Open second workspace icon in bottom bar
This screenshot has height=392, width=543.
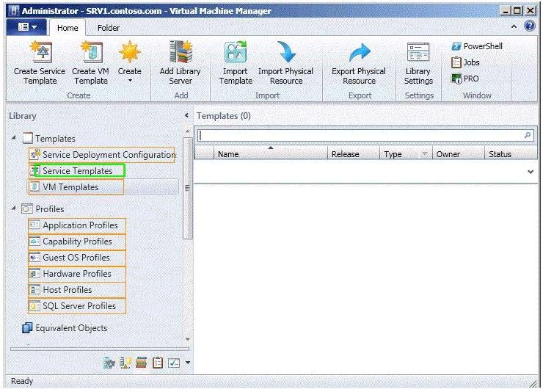click(125, 363)
